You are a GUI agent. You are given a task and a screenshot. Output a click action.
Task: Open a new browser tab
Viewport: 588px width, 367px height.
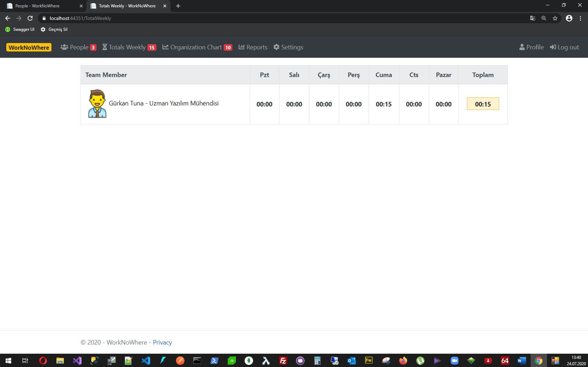point(178,6)
